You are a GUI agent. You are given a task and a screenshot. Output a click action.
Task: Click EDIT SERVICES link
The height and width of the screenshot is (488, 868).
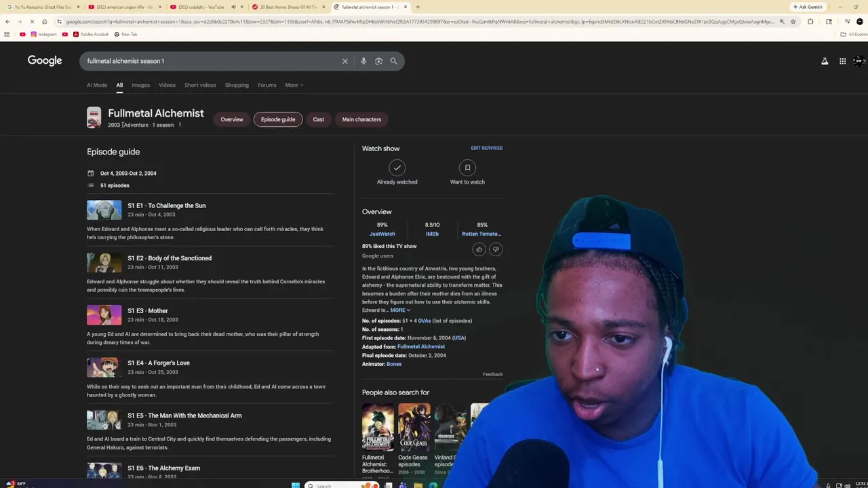(487, 148)
